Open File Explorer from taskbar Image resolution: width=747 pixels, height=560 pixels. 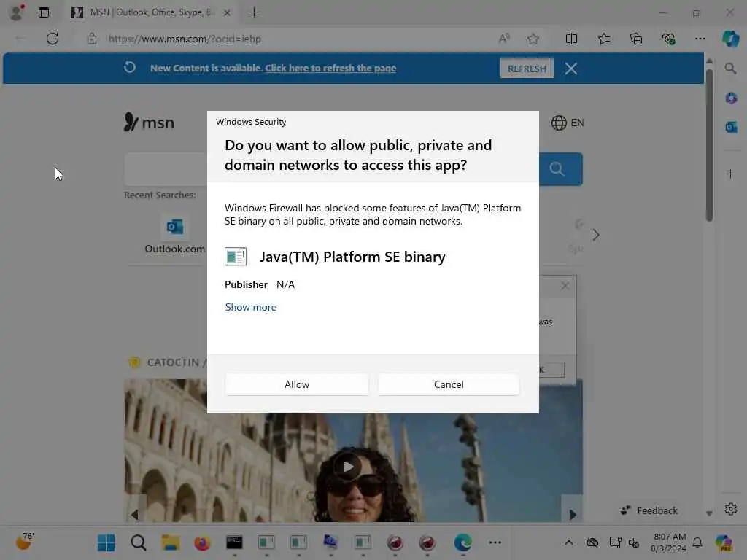(x=170, y=542)
